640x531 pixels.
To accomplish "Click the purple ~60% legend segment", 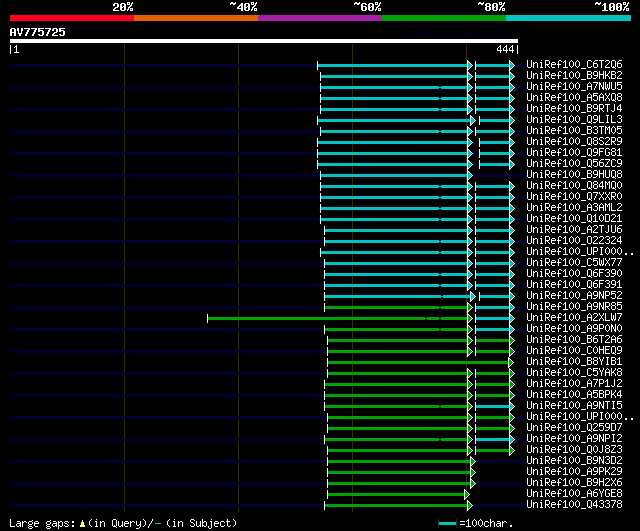I will (x=320, y=18).
